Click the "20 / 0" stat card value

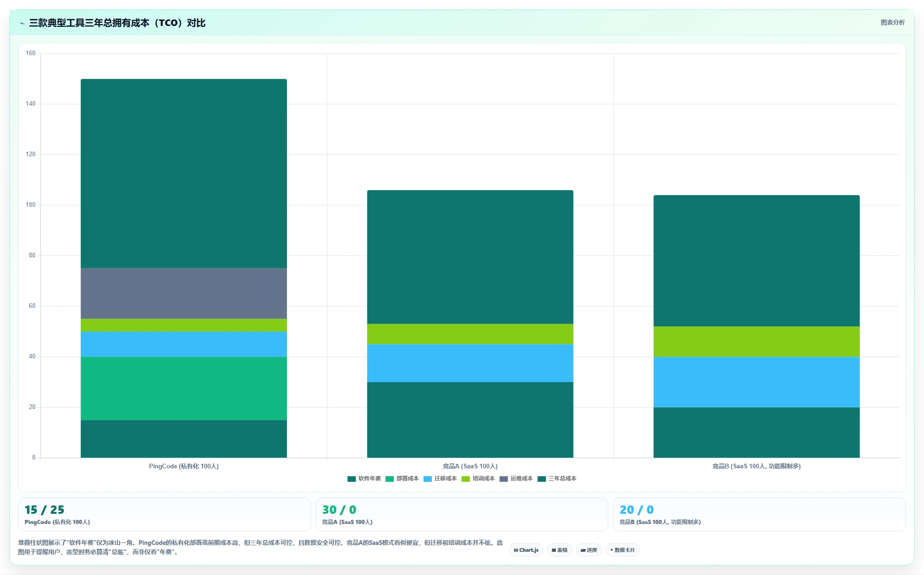[637, 510]
